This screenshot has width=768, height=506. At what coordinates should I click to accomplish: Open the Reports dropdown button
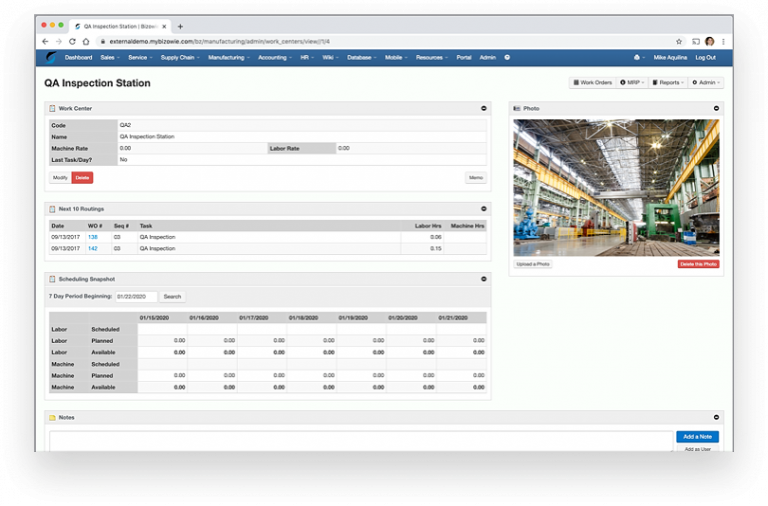[668, 82]
